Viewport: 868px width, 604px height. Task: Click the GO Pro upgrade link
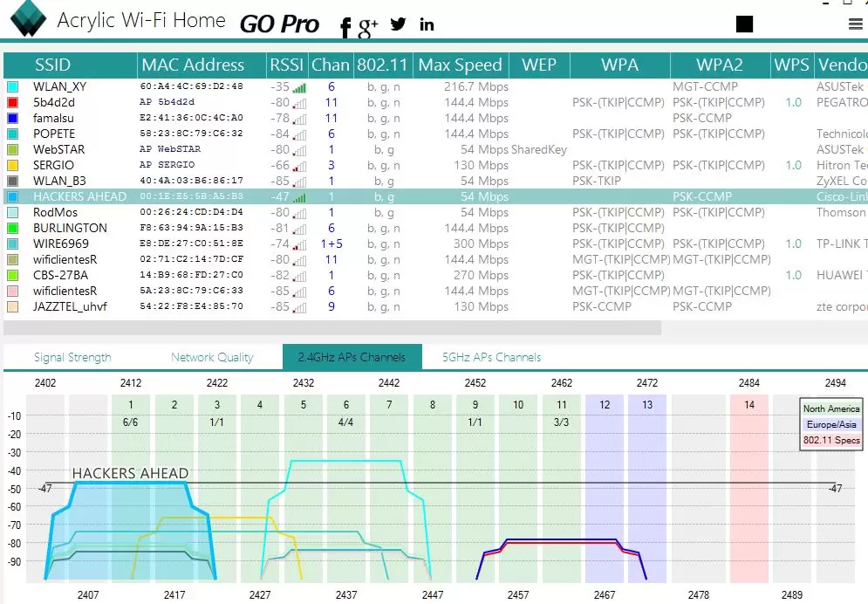[x=279, y=24]
